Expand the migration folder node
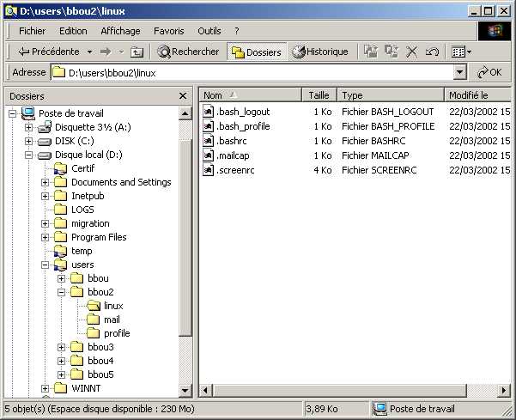 [x=46, y=223]
